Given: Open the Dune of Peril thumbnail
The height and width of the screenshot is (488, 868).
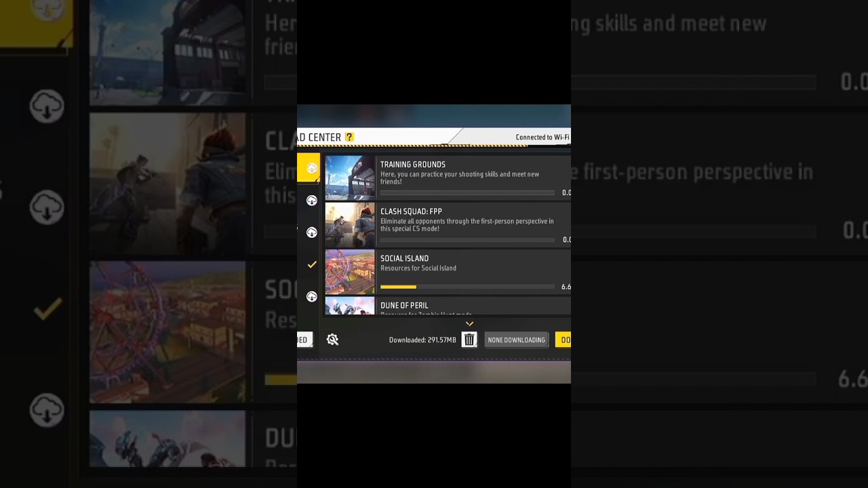Looking at the screenshot, I should click(x=350, y=306).
